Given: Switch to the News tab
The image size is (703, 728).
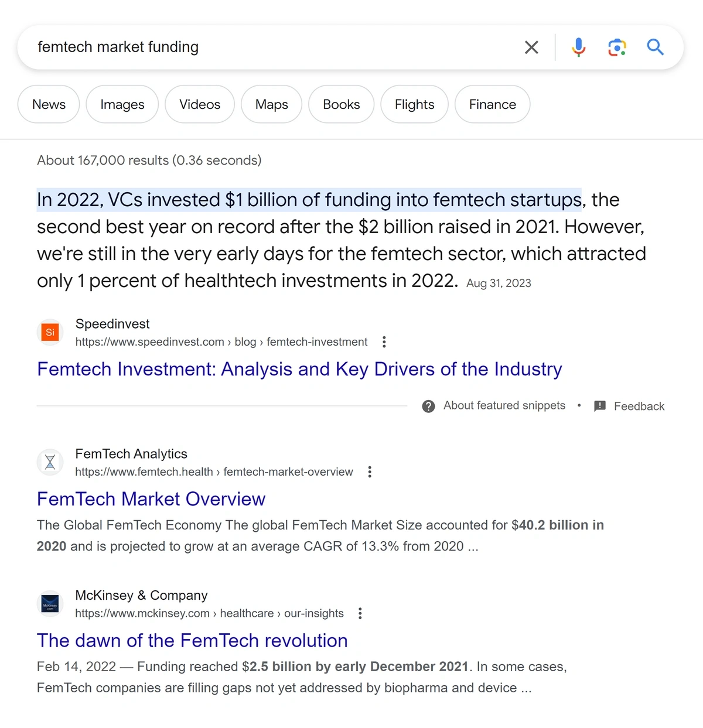Looking at the screenshot, I should coord(49,104).
